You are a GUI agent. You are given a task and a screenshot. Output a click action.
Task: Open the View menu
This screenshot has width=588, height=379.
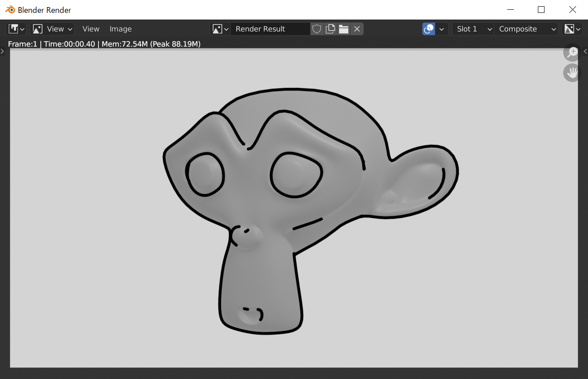91,28
